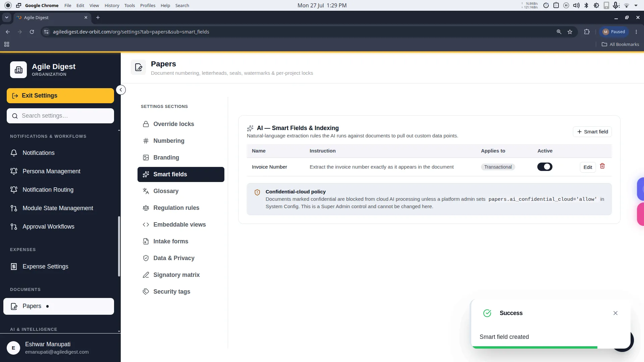The image size is (644, 362).
Task: Click the Papers page header icon
Action: point(139,67)
